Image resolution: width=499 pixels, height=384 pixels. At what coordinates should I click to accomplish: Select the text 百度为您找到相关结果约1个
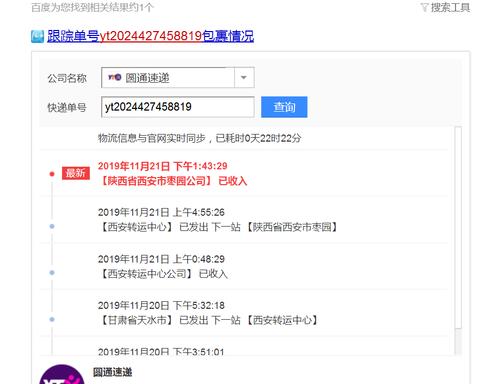(x=92, y=7)
